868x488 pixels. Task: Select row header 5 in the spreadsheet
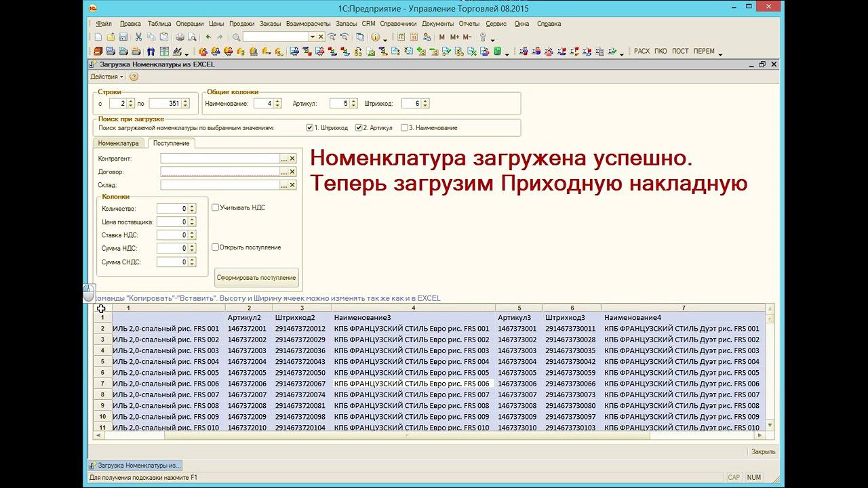click(102, 362)
